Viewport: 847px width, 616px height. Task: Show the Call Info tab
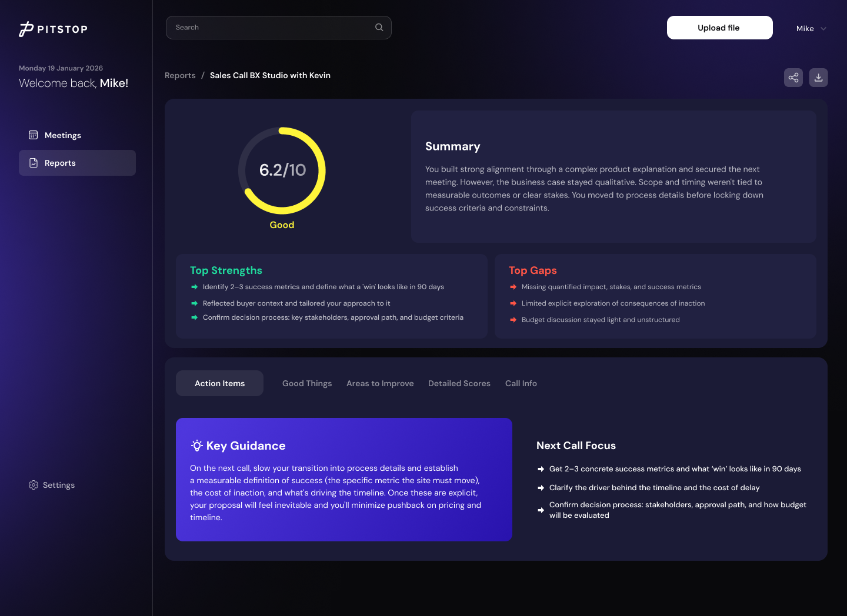pos(521,383)
